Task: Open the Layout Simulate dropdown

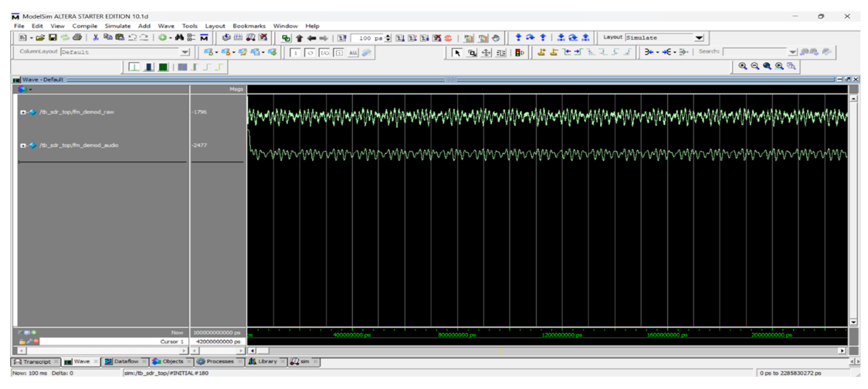Action: [x=699, y=38]
